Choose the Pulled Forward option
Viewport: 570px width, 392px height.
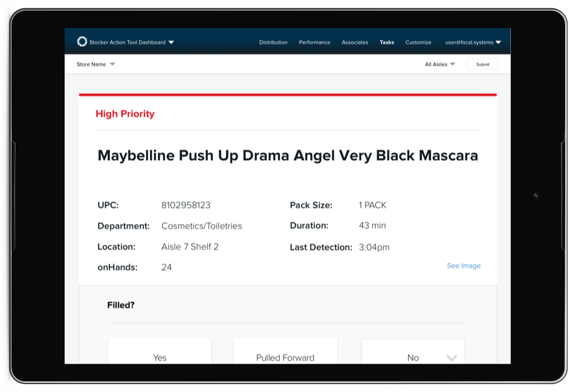(x=285, y=352)
